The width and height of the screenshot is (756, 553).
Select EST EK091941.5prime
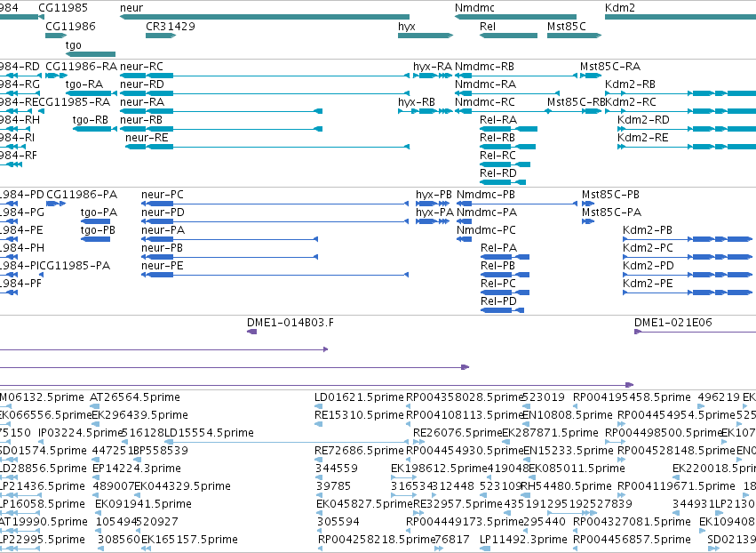pos(143,505)
